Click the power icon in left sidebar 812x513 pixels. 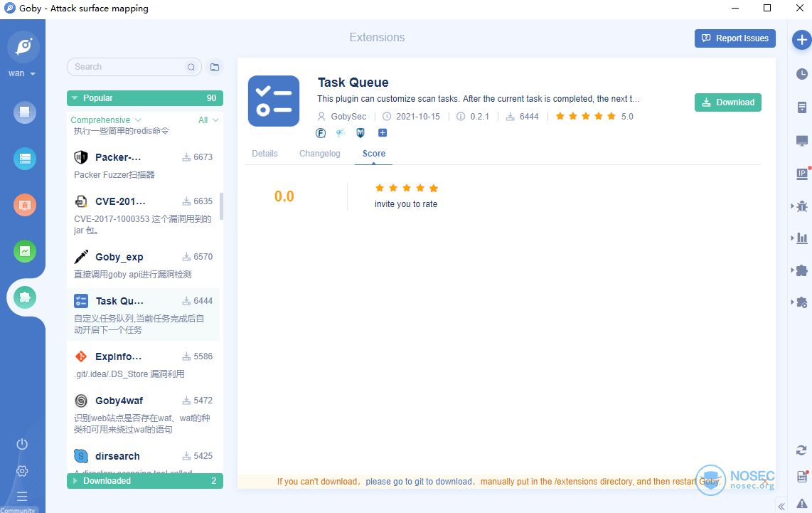pos(22,444)
